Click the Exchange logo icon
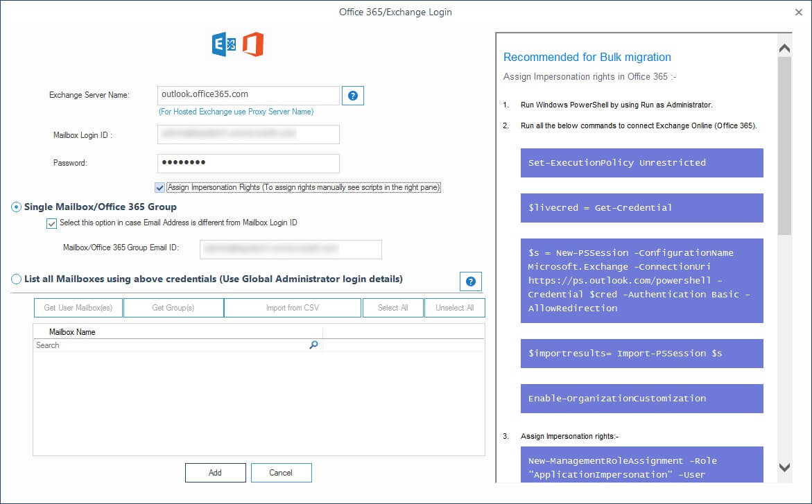 pyautogui.click(x=224, y=44)
